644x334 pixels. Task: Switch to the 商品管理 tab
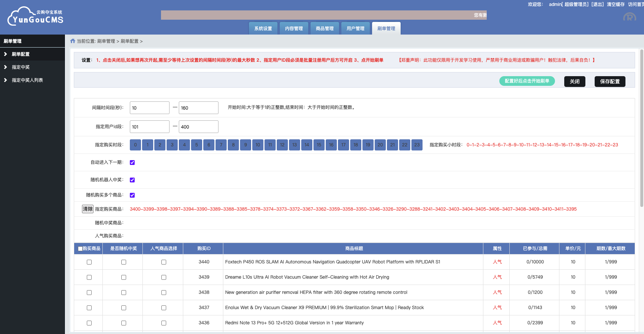325,29
